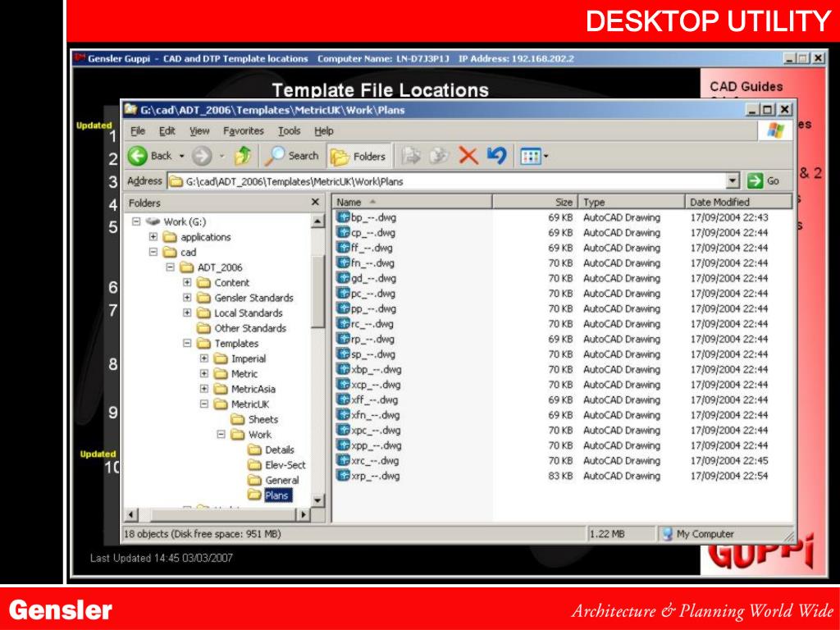Viewport: 840px width, 630px height.
Task: Expand the Content folder node
Action: [x=187, y=282]
